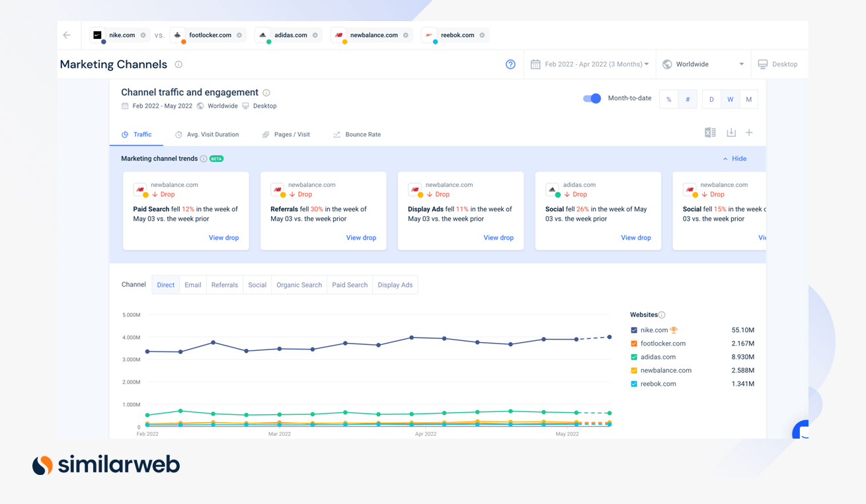Click the info icon next to Marketing Channels

(x=178, y=64)
